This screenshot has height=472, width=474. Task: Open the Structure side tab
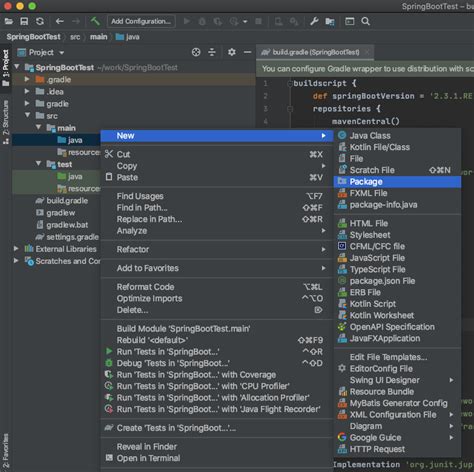(x=6, y=122)
